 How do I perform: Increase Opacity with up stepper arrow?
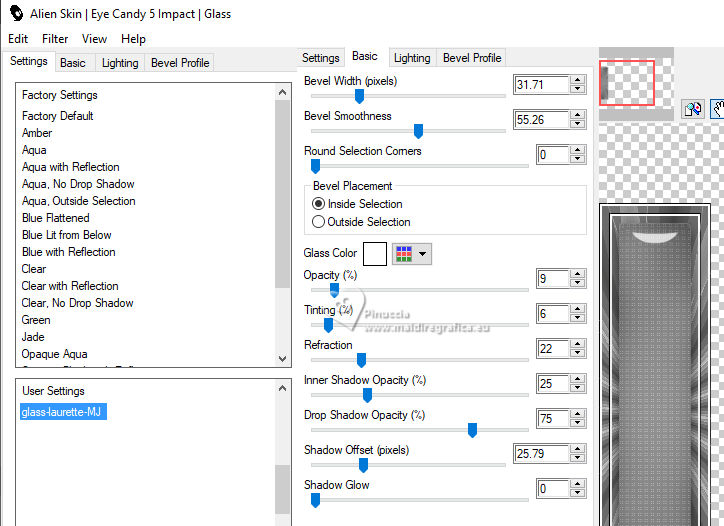pyautogui.click(x=577, y=274)
